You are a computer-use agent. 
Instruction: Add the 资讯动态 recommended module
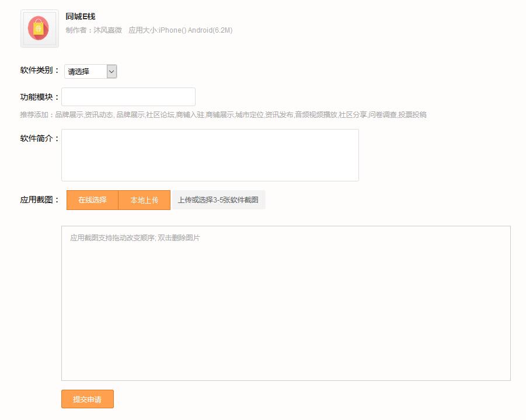pos(99,115)
